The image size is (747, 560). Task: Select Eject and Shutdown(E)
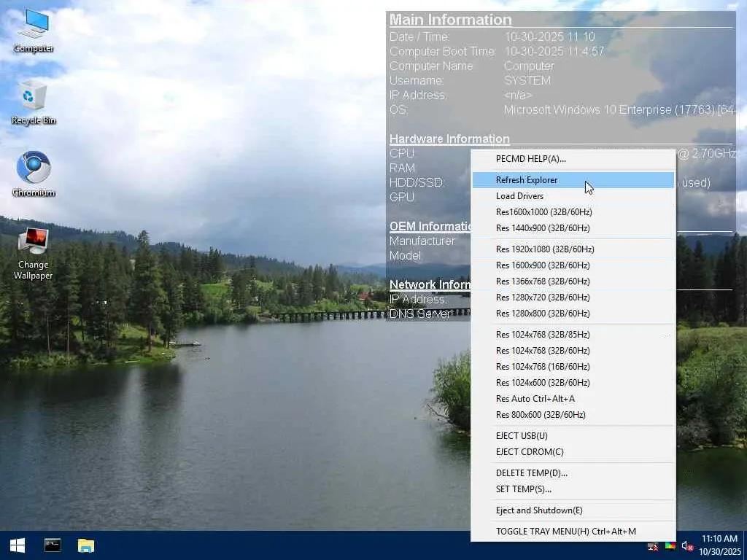click(573, 510)
